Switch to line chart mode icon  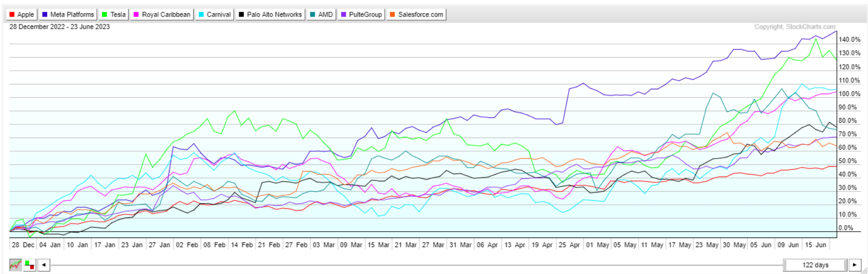pyautogui.click(x=16, y=265)
